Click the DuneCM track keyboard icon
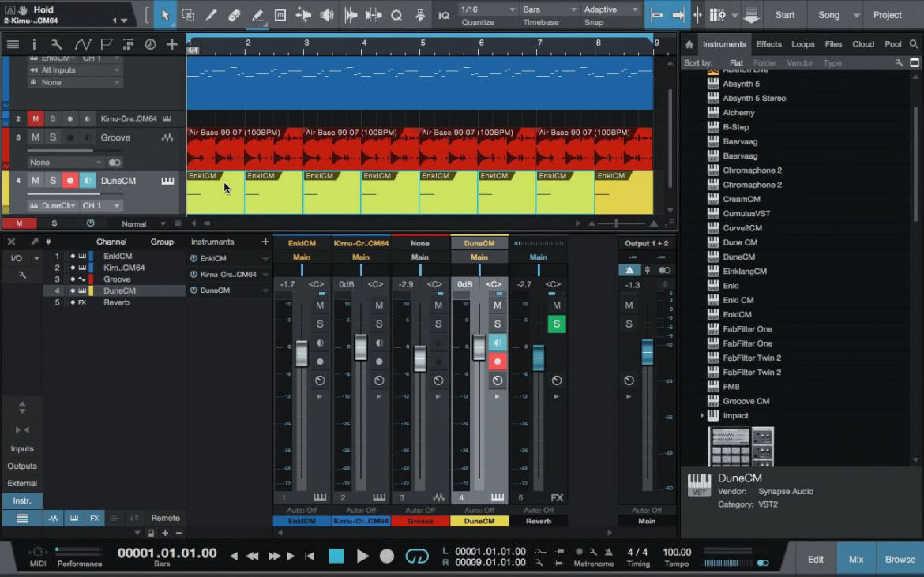Viewport: 924px width, 577px height. point(167,181)
